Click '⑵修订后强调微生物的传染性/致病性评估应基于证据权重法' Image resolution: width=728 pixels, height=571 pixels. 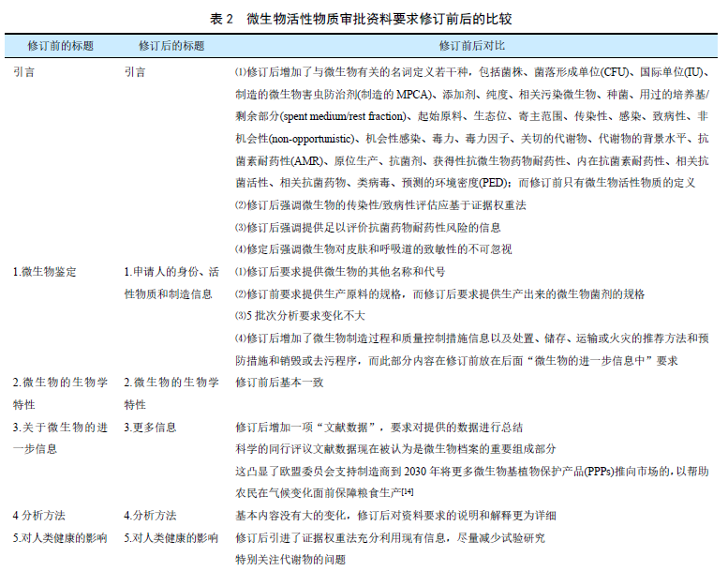tap(380, 205)
